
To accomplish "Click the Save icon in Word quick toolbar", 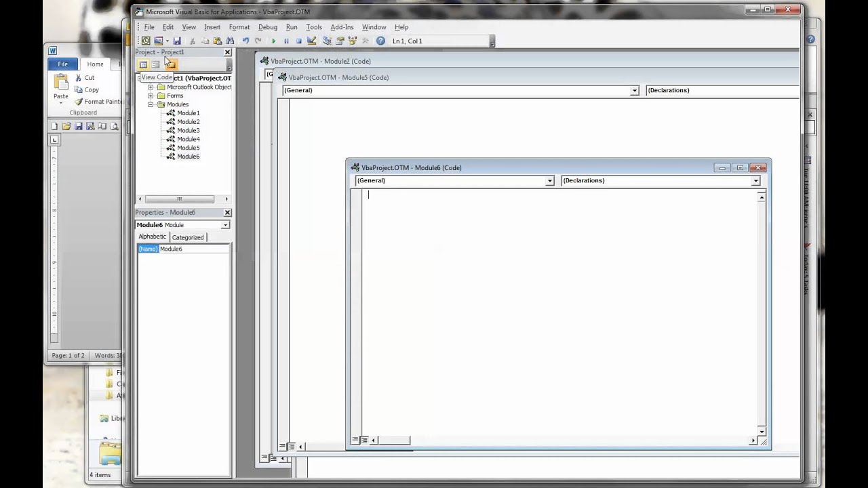I will coord(79,126).
